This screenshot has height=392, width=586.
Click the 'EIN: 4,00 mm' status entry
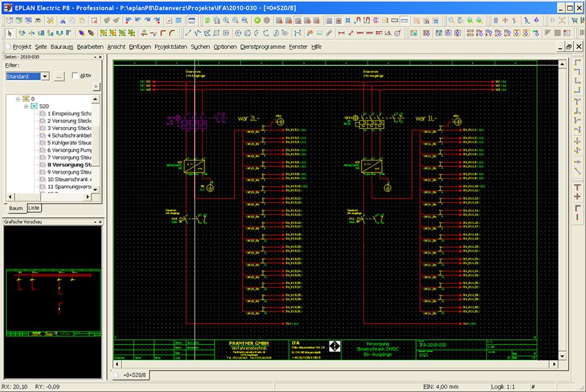click(441, 387)
